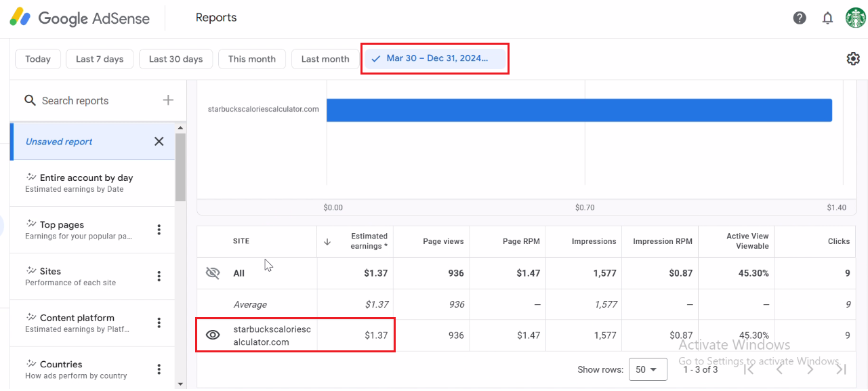This screenshot has height=391, width=868.
Task: Click the SITE column header
Action: pos(241,241)
